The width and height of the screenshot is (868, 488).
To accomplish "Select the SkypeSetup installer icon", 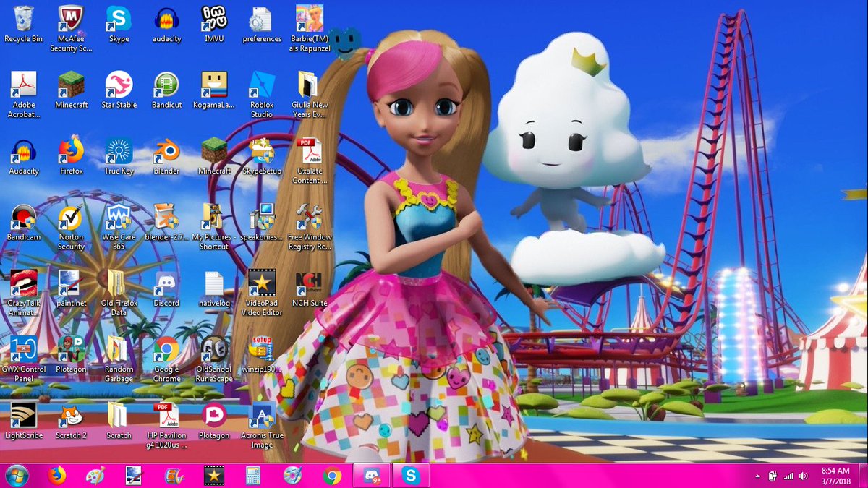I will point(262,156).
